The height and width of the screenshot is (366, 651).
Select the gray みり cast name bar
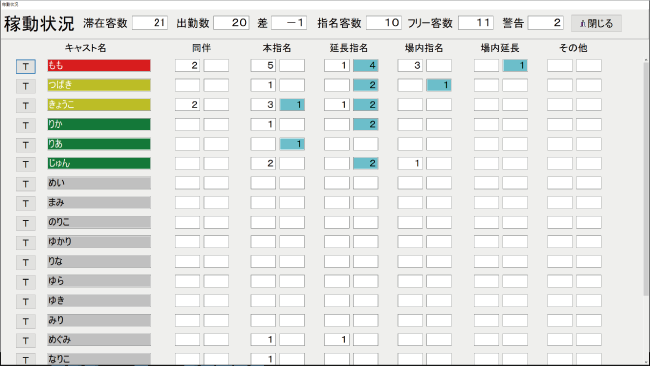(x=99, y=320)
